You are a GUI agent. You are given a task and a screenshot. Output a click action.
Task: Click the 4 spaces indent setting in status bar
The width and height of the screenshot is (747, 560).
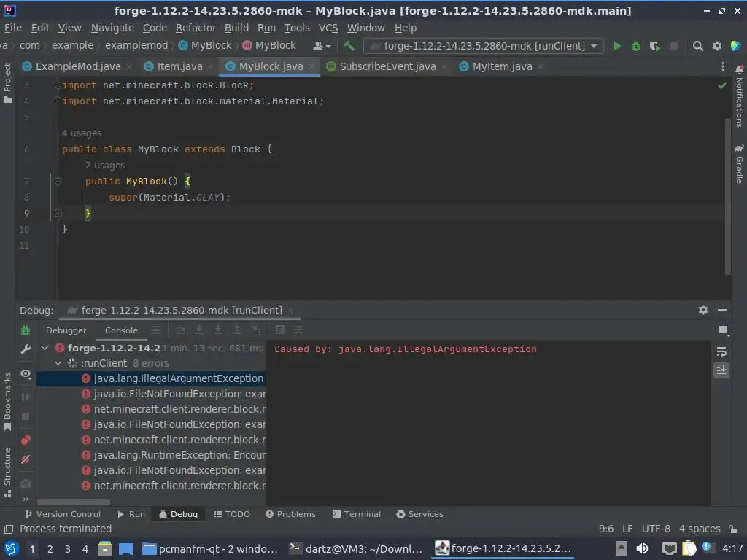(700, 529)
